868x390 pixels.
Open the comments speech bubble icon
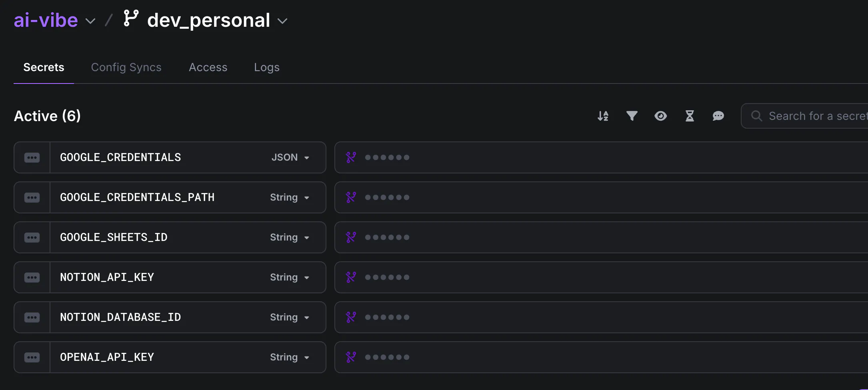tap(718, 116)
